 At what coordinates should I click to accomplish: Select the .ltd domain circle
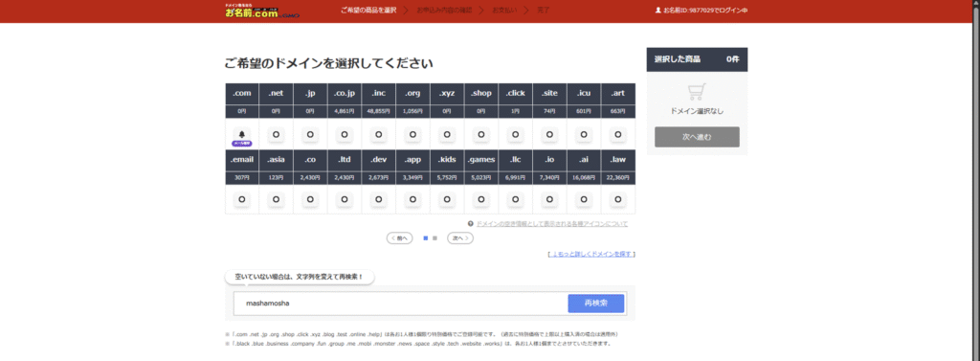[x=345, y=199]
